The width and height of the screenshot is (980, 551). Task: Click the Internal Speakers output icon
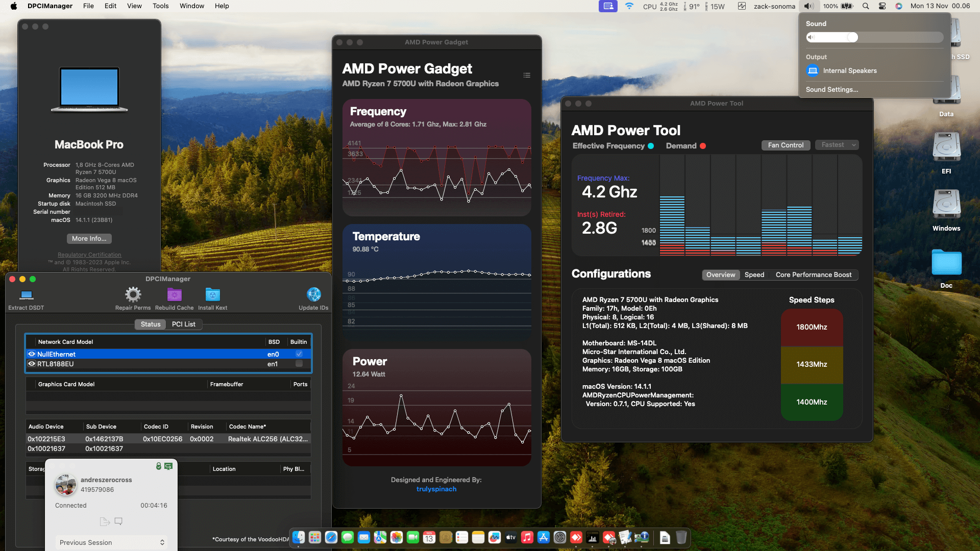tap(813, 70)
